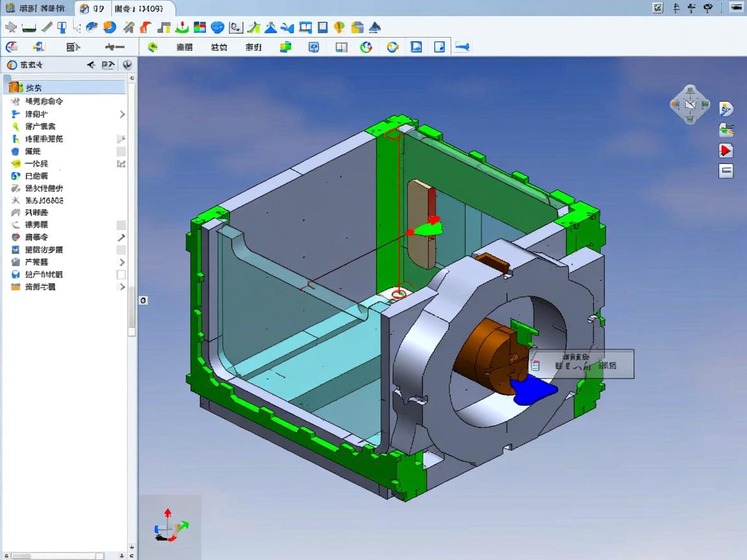The image size is (747, 560).
Task: Select the highlighted top entry in side list
Action: point(65,87)
